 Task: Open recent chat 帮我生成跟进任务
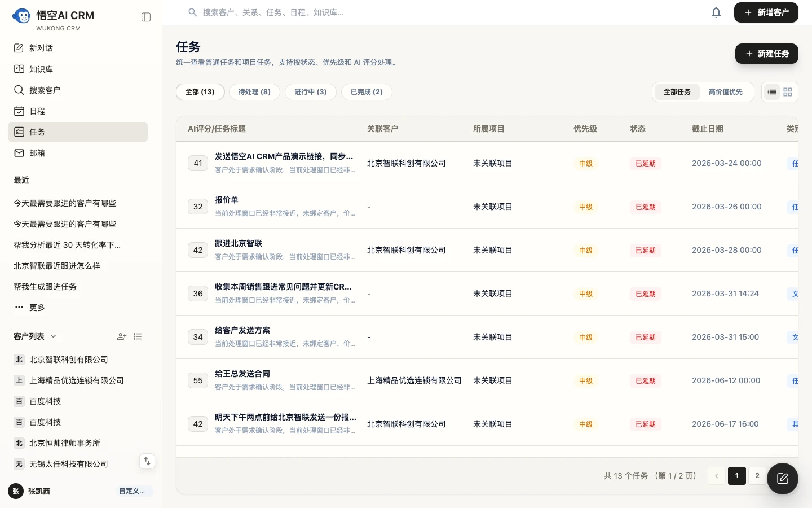point(78,286)
